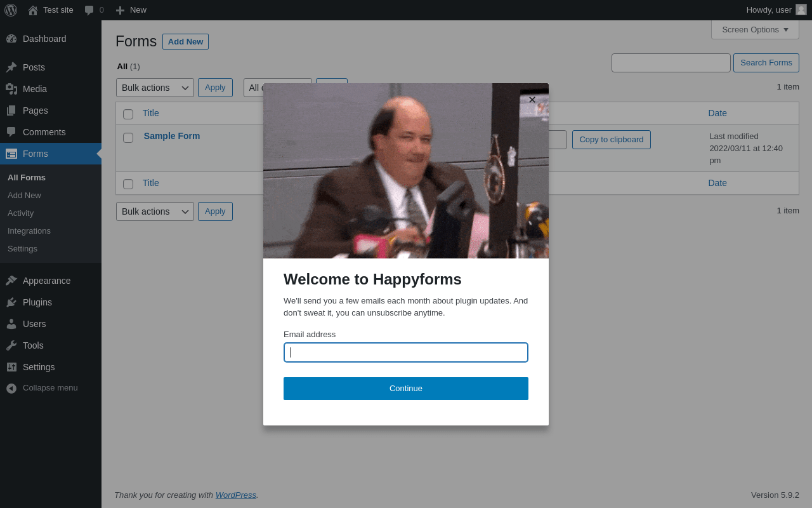Screen dimensions: 812x508
Task: Click the All (1) filter link
Action: pyautogui.click(x=128, y=66)
